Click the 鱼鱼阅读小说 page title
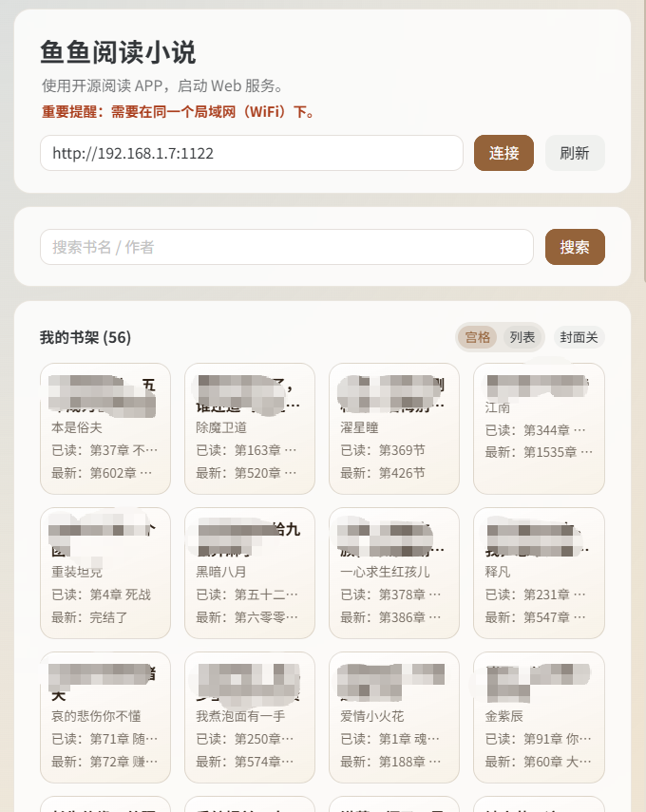The width and height of the screenshot is (646, 812). (x=118, y=52)
